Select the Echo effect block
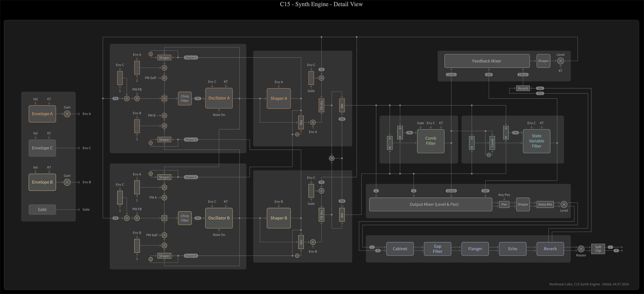Screen dimensions: 644x294 (513, 249)
